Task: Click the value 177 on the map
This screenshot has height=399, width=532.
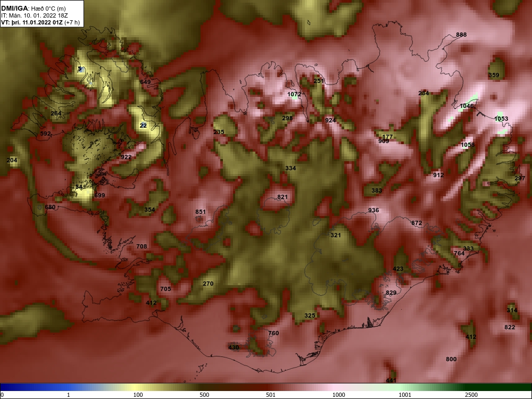Action: coord(387,137)
